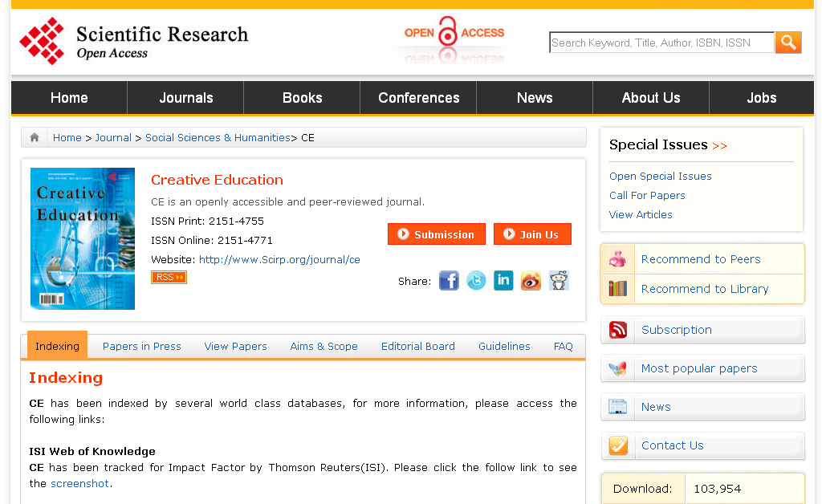Click the Creative Education cover thumbnail
This screenshot has width=822, height=504.
pos(83,238)
